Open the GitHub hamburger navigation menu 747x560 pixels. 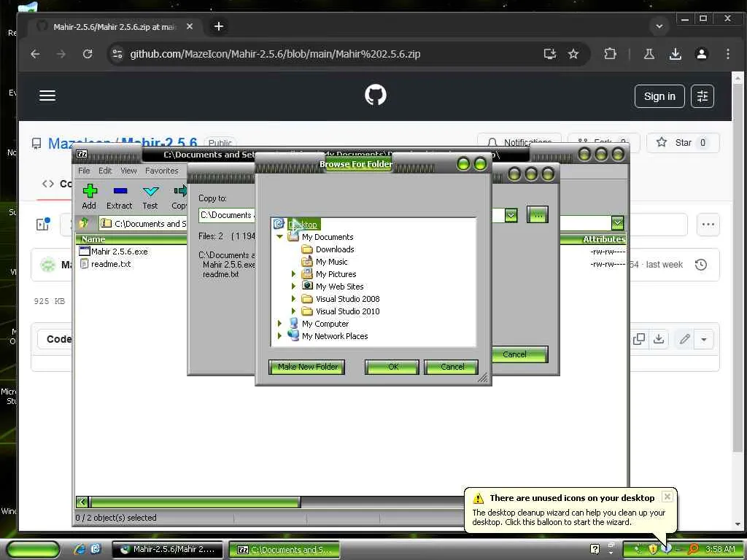tap(47, 96)
